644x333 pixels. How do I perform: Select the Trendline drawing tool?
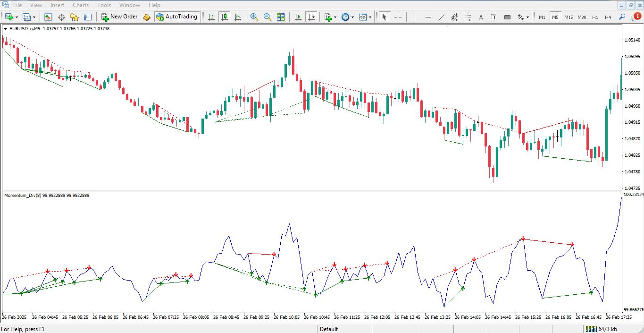(x=441, y=17)
